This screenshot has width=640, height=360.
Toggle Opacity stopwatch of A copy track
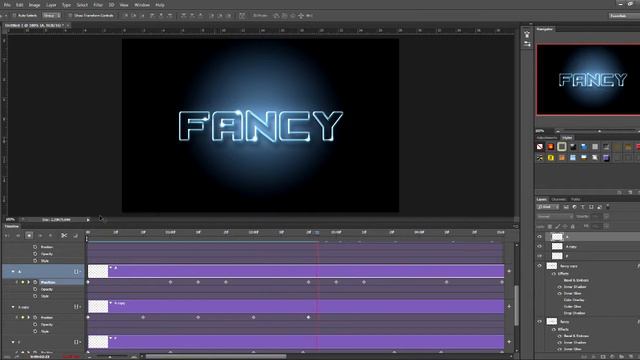pyautogui.click(x=35, y=324)
